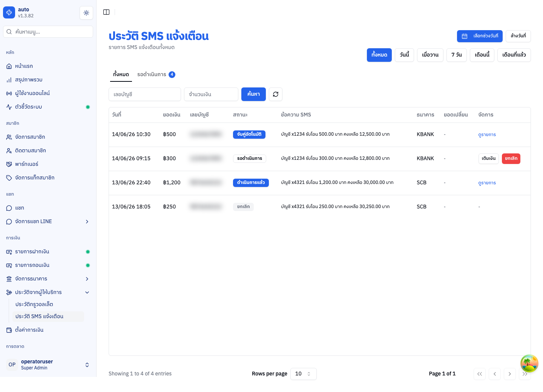543x392 pixels.
Task: Click the user-search icon for ติดตามสมาชิก
Action: pos(9,151)
